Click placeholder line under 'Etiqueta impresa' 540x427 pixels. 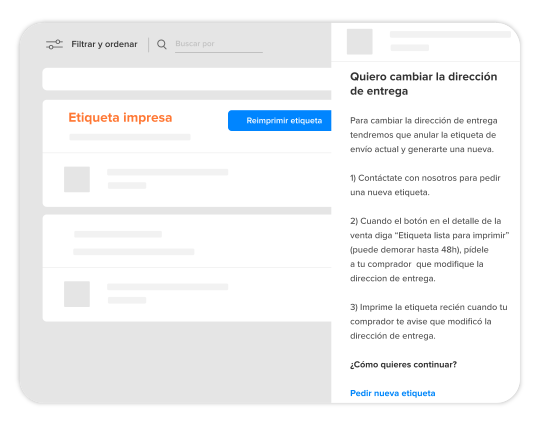click(x=130, y=137)
